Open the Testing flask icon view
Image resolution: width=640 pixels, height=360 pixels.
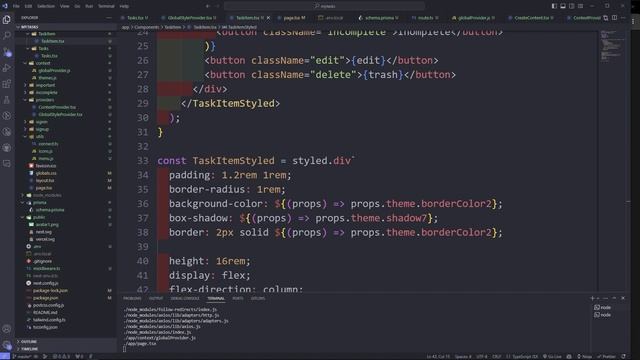click(7, 100)
